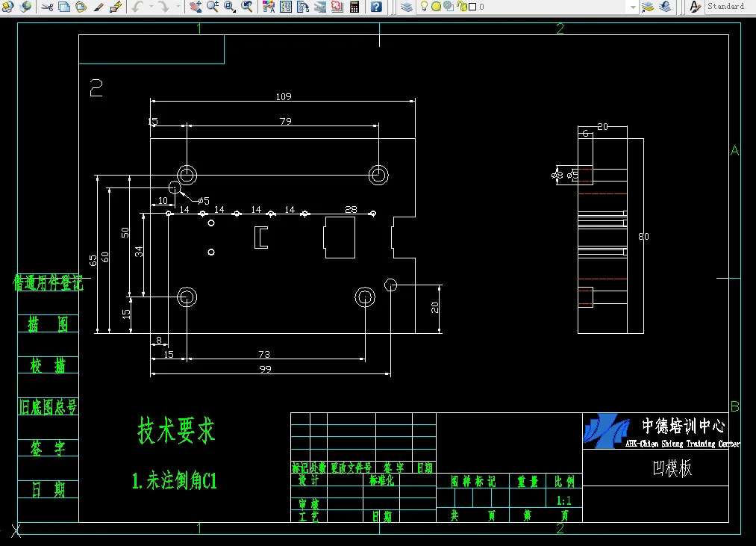Click the 28 dimension text
The width and height of the screenshot is (756, 546).
point(351,210)
